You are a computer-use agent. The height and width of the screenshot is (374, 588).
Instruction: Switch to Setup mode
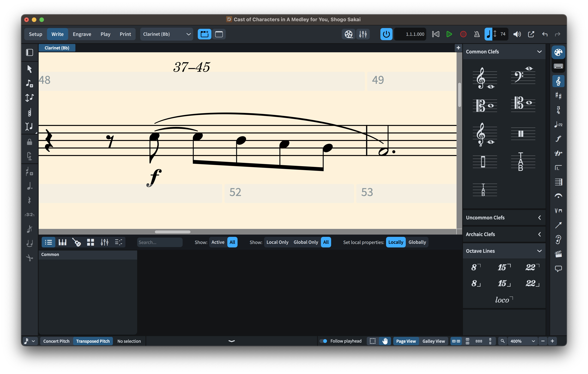[x=35, y=34]
